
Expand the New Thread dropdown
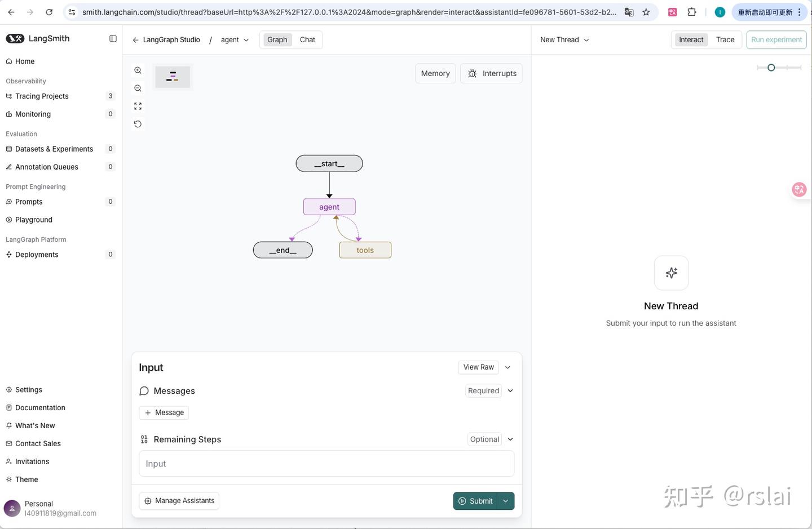tap(564, 40)
